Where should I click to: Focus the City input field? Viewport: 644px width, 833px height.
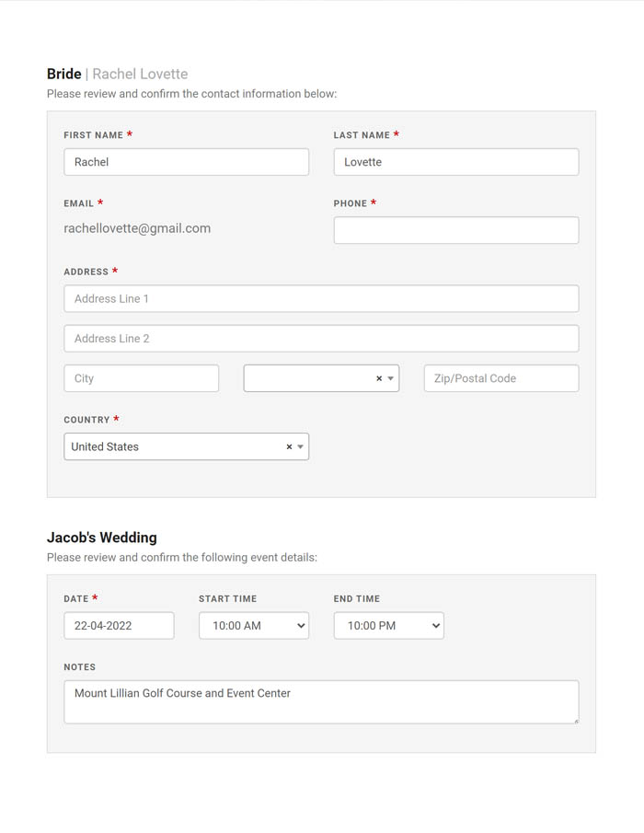click(x=141, y=378)
